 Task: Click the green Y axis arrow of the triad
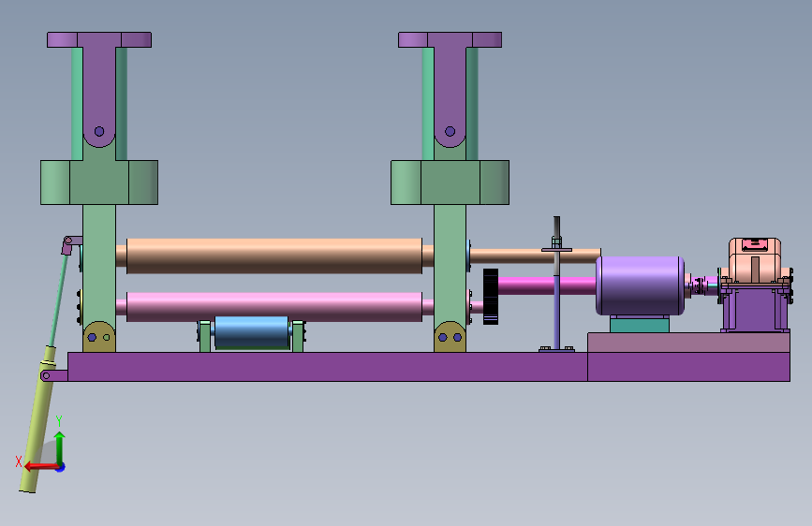coord(60,447)
